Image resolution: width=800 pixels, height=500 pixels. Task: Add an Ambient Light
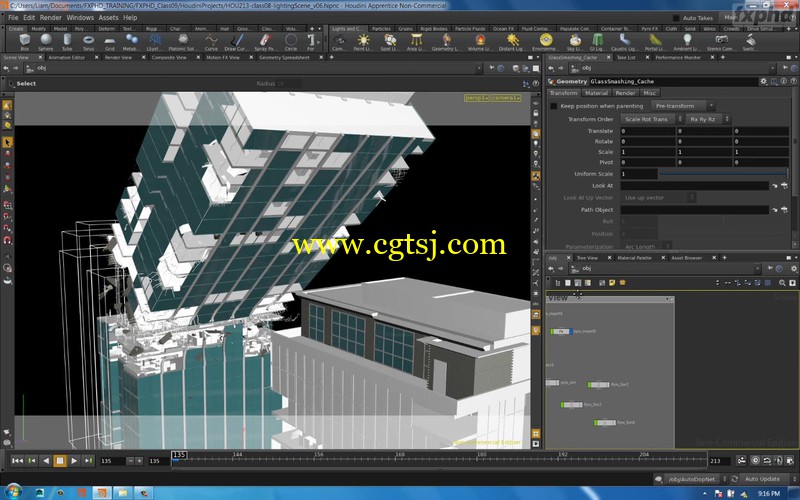point(687,42)
